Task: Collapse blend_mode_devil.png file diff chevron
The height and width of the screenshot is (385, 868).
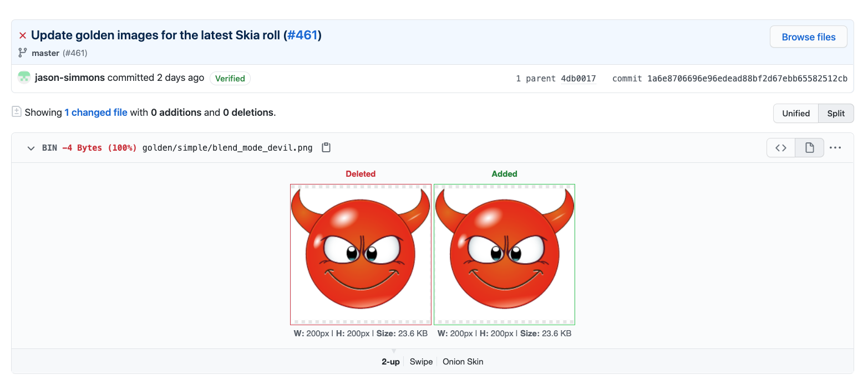Action: click(x=31, y=148)
